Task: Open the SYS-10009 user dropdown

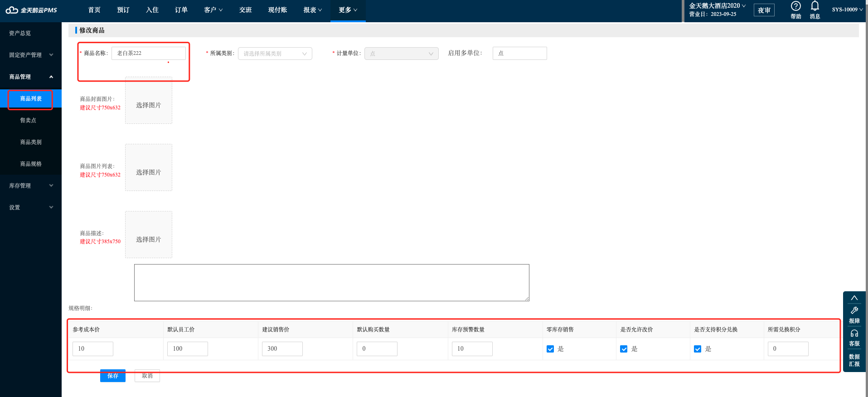Action: pyautogui.click(x=847, y=10)
